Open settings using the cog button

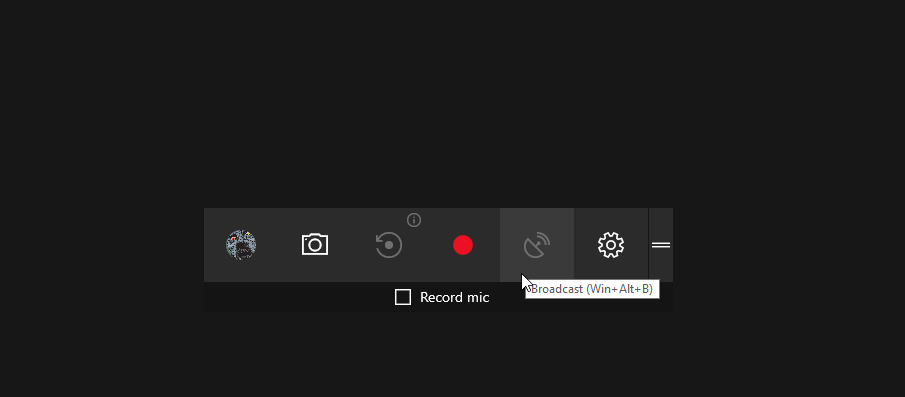(611, 245)
